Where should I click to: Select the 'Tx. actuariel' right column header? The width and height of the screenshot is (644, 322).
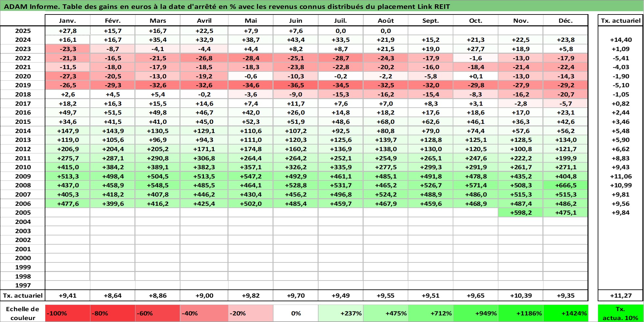tap(620, 20)
